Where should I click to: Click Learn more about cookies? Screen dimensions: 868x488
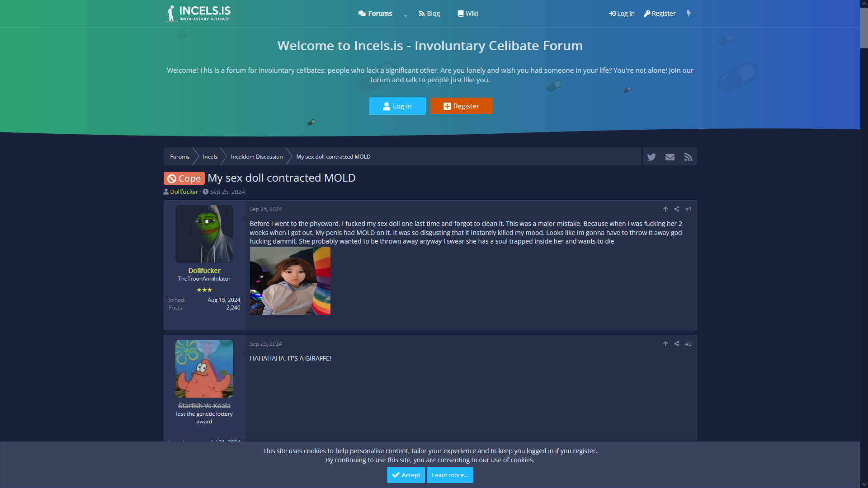450,475
